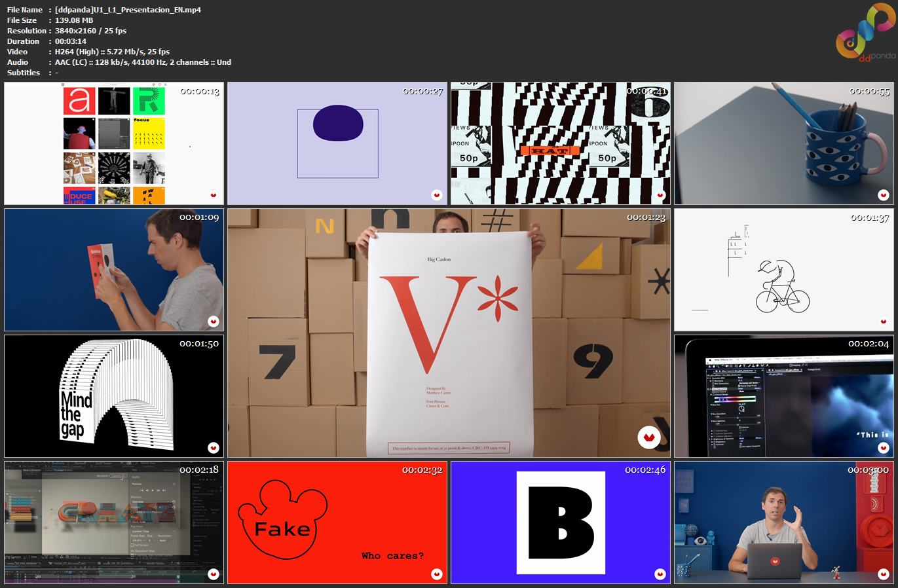This screenshot has height=588, width=898.
Task: Click the audio info line AAC (LC)
Action: click(143, 62)
